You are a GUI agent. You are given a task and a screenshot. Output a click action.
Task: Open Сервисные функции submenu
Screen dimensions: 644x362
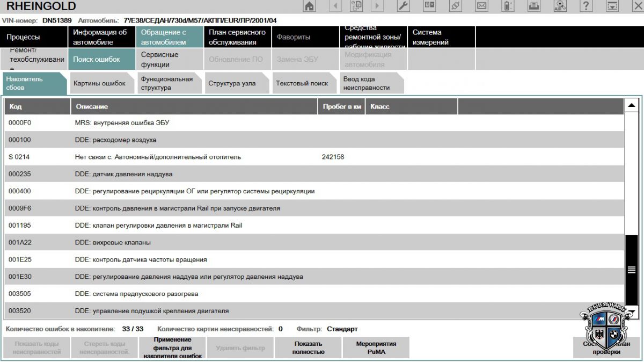(169, 59)
